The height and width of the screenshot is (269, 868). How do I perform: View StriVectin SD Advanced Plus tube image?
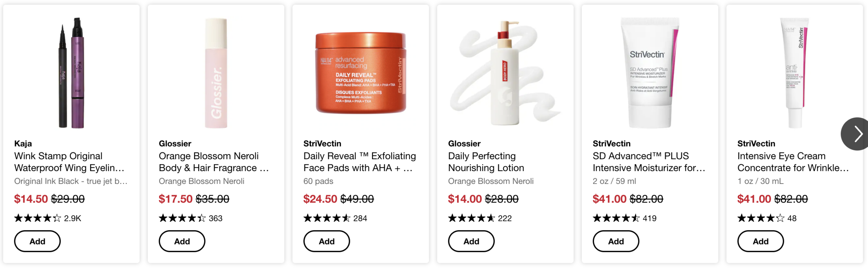pos(650,73)
